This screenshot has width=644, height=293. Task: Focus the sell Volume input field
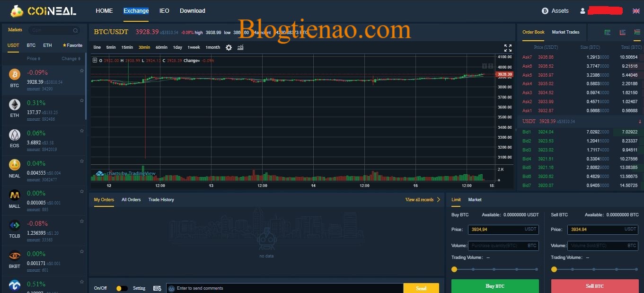pos(602,246)
